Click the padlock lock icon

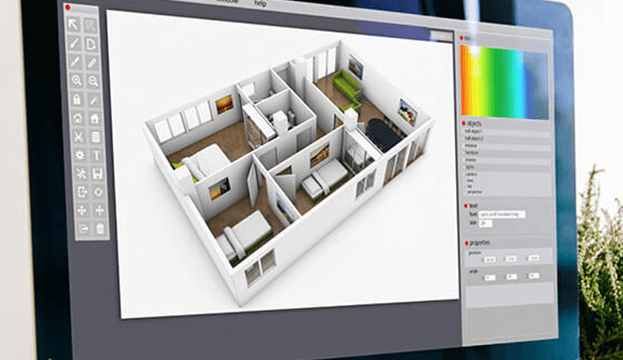click(77, 99)
